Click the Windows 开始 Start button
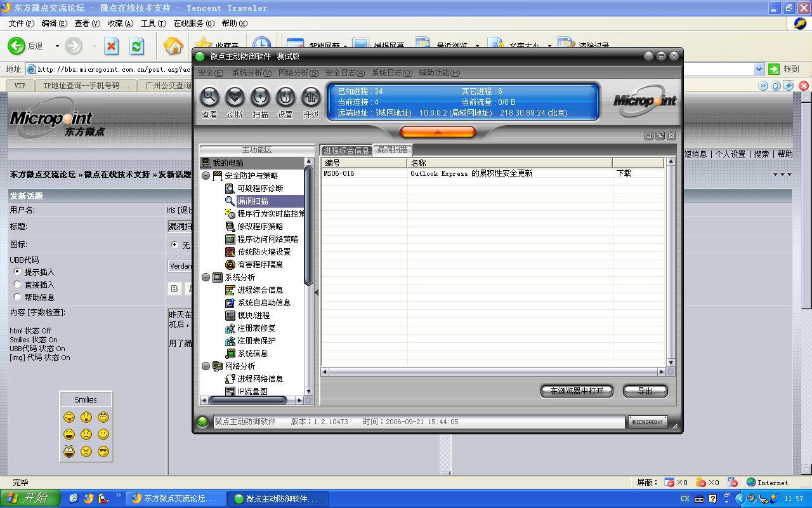Image resolution: width=812 pixels, height=508 pixels. pos(30,498)
